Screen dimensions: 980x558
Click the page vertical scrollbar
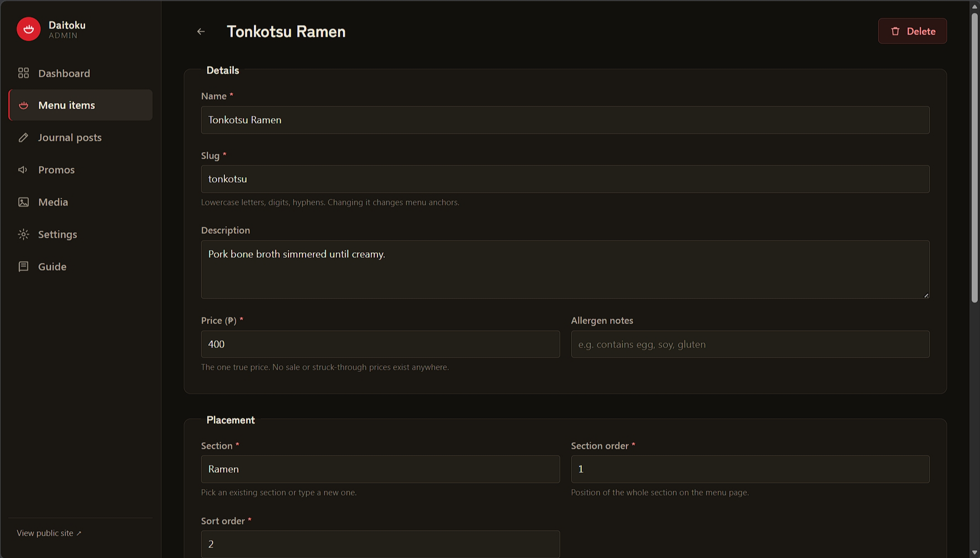coord(974,158)
